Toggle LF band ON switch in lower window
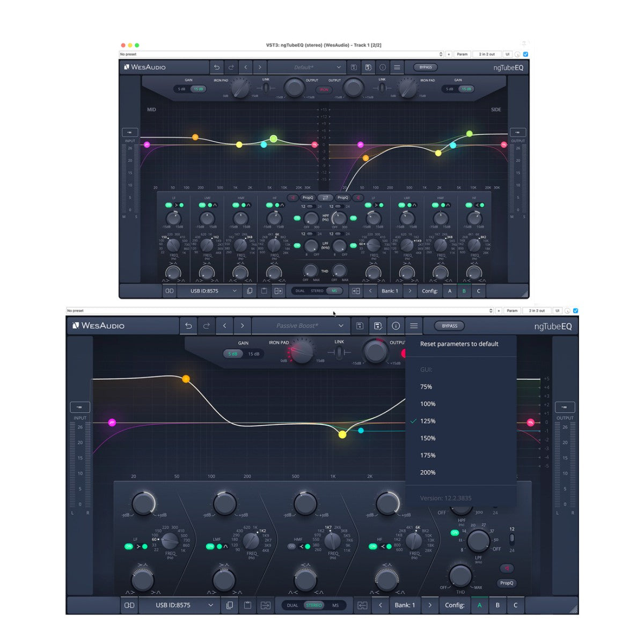This screenshot has height=644, width=644. (x=129, y=546)
